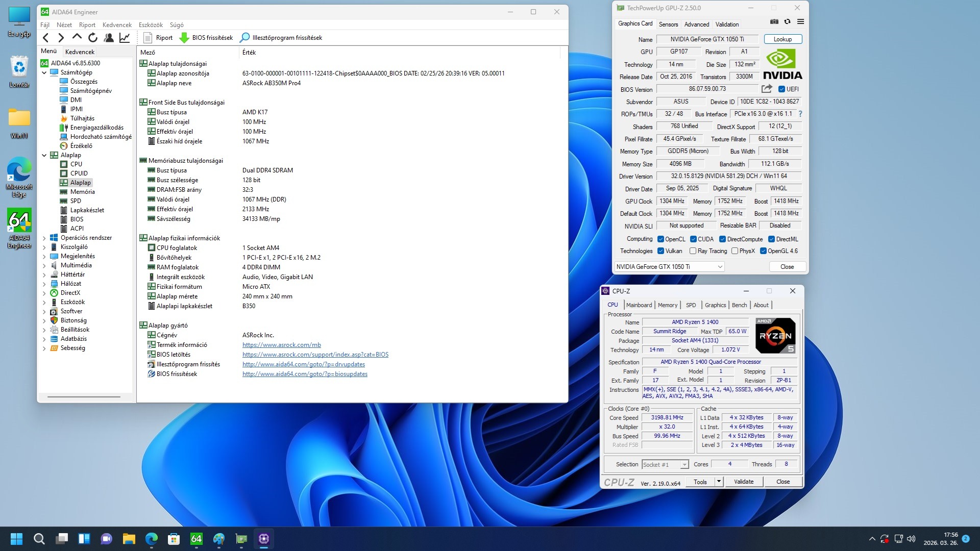
Task: Click the user profile icon in AIDA64 toolbar
Action: pyautogui.click(x=109, y=37)
